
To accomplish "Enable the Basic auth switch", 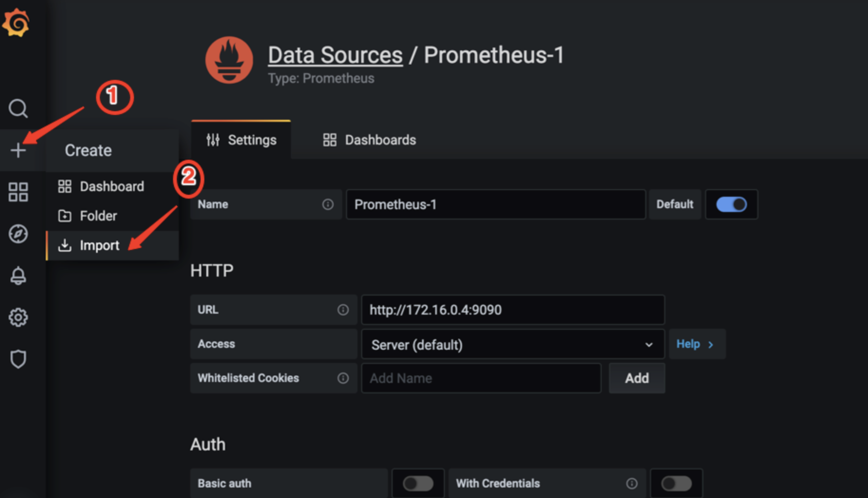I will pyautogui.click(x=418, y=484).
